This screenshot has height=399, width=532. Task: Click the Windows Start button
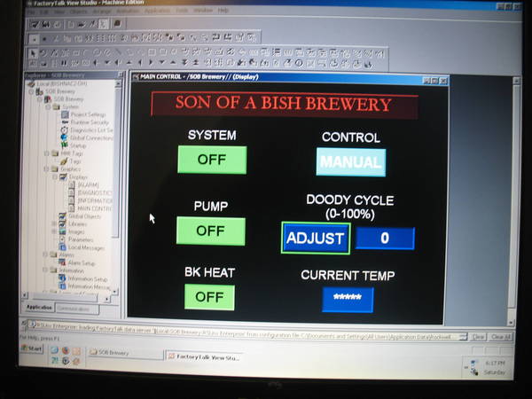32,348
